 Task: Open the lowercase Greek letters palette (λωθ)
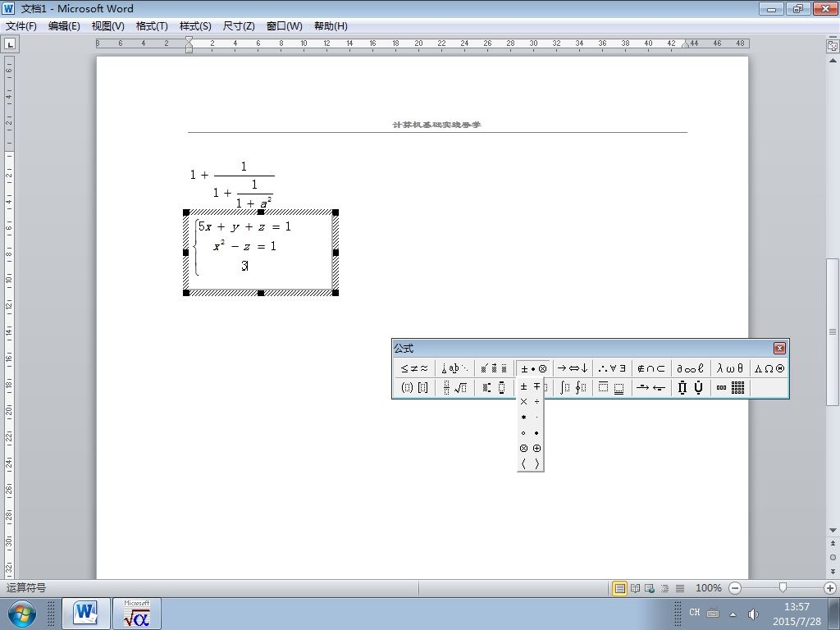tap(729, 368)
